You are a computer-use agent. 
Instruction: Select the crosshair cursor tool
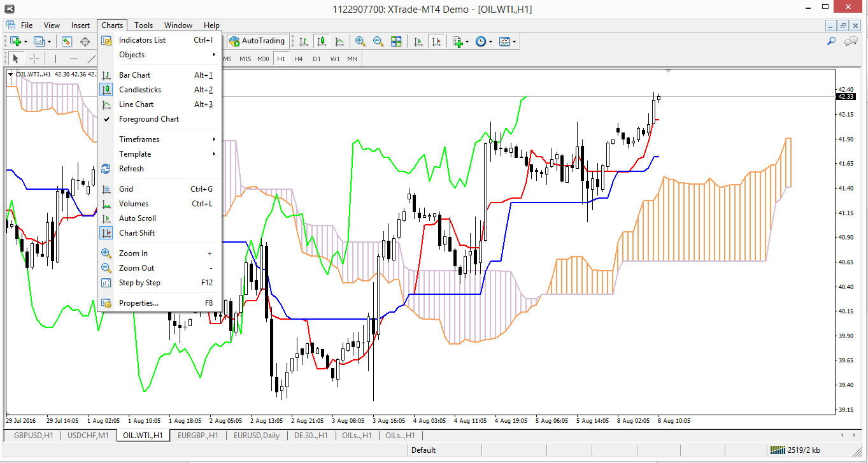pyautogui.click(x=34, y=59)
